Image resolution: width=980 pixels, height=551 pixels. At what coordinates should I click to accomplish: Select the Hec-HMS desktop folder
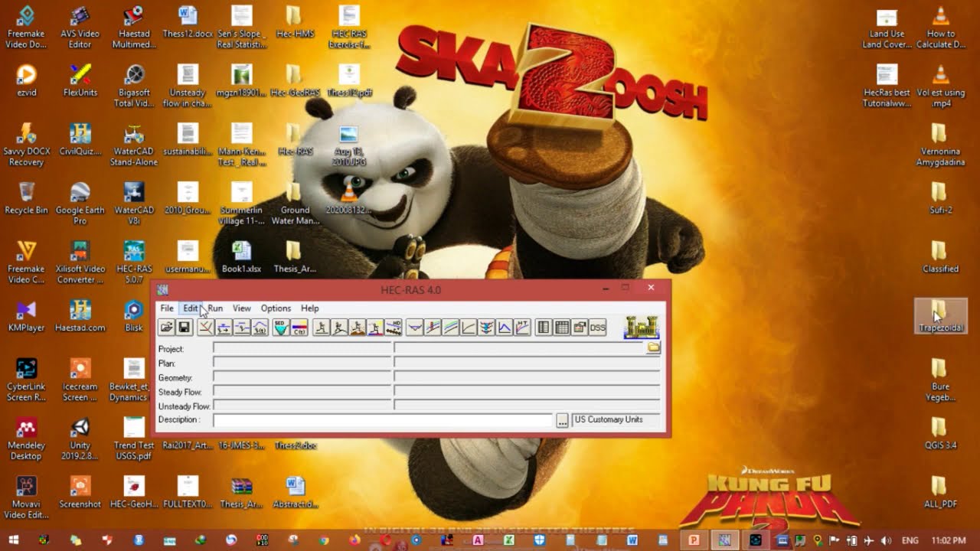click(x=295, y=22)
